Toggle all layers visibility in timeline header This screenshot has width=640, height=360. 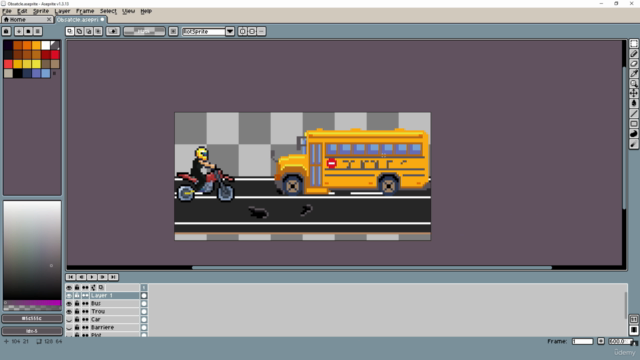pyautogui.click(x=69, y=287)
